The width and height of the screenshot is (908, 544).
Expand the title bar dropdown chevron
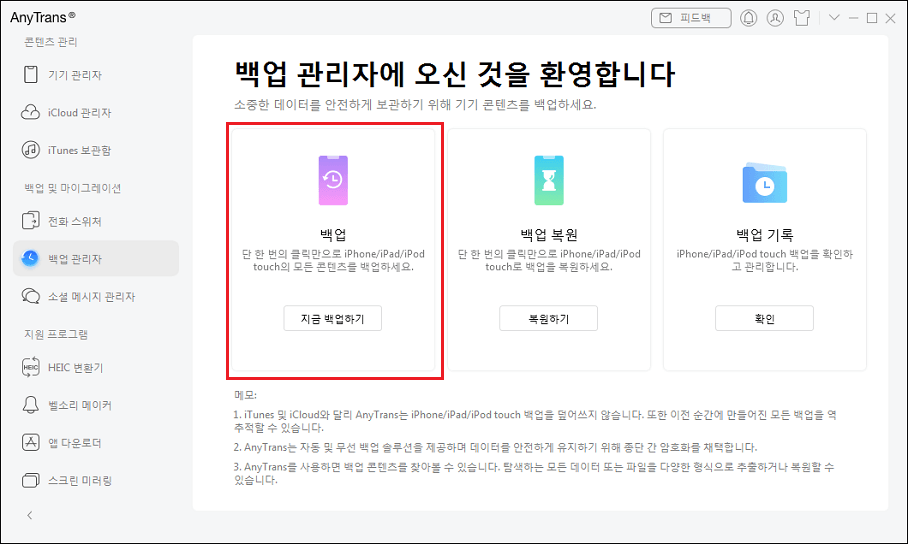834,18
